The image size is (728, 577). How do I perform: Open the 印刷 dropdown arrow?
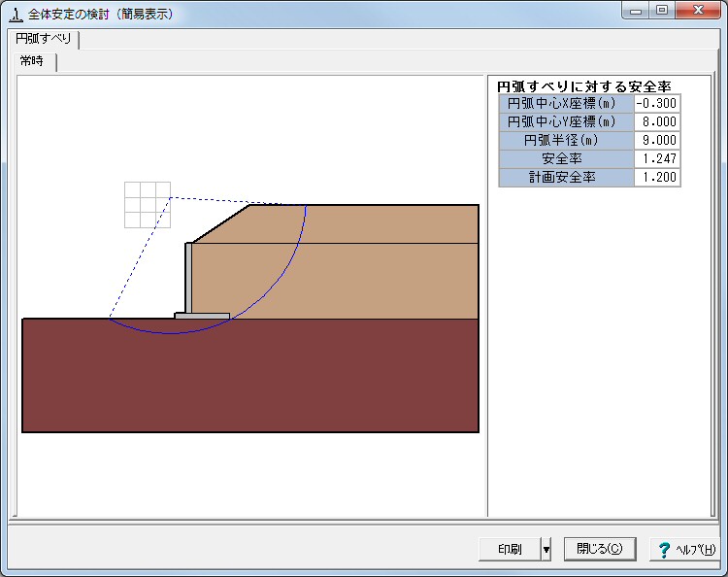tap(546, 549)
